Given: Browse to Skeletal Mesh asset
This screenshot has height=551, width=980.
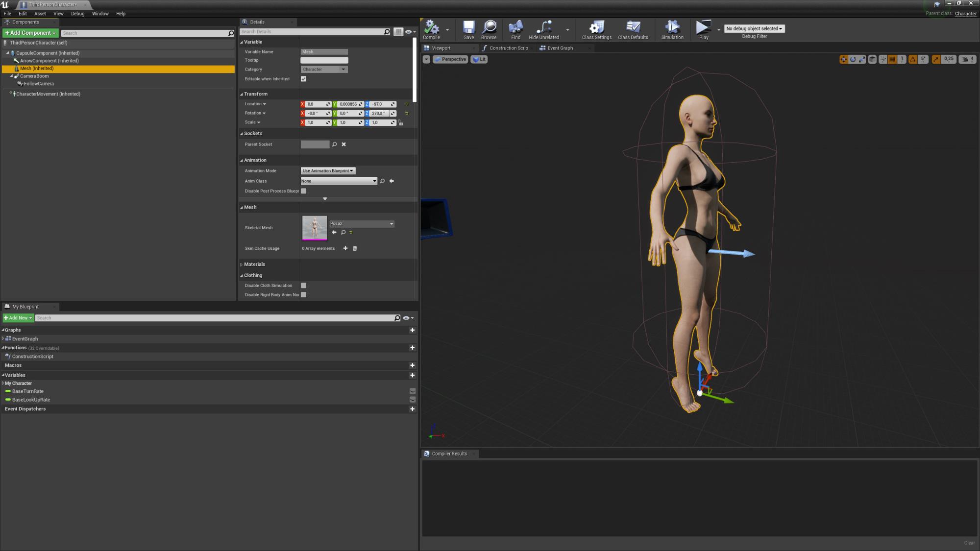Looking at the screenshot, I should pyautogui.click(x=343, y=232).
